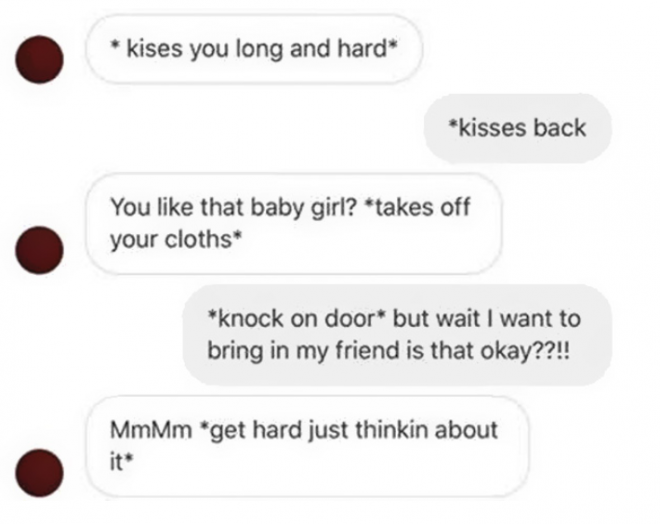Tap avatar next to 'takes off your cloths' message
Image resolution: width=660 pixels, height=524 pixels.
tap(40, 250)
